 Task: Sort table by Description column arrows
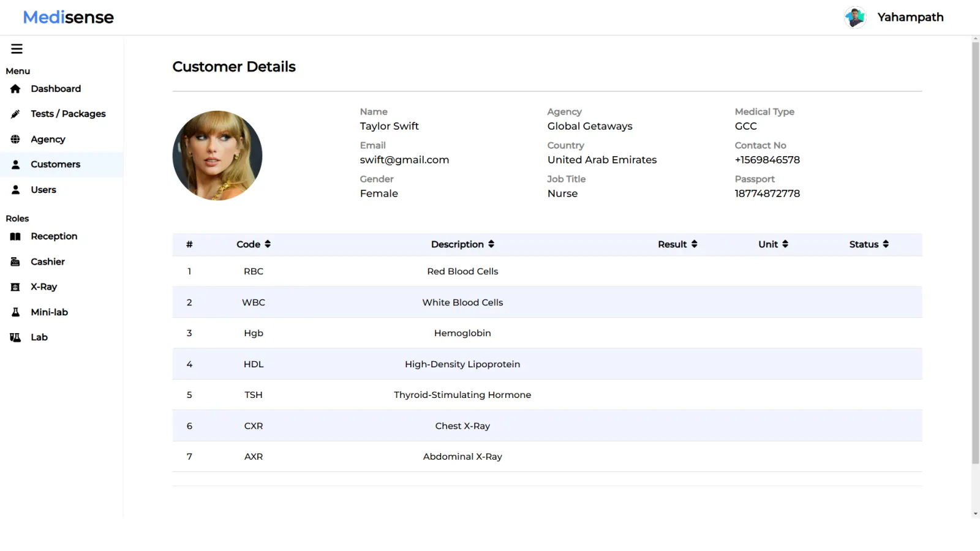coord(491,244)
